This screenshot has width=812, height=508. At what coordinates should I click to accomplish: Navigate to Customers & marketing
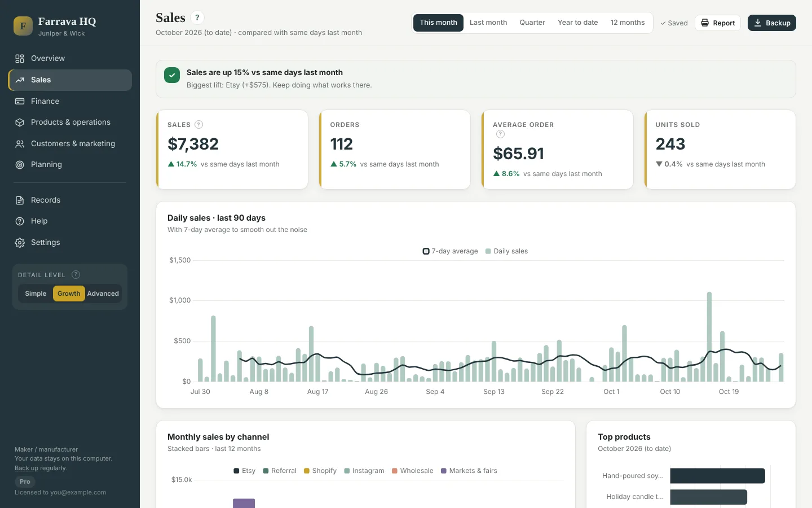(x=70, y=144)
